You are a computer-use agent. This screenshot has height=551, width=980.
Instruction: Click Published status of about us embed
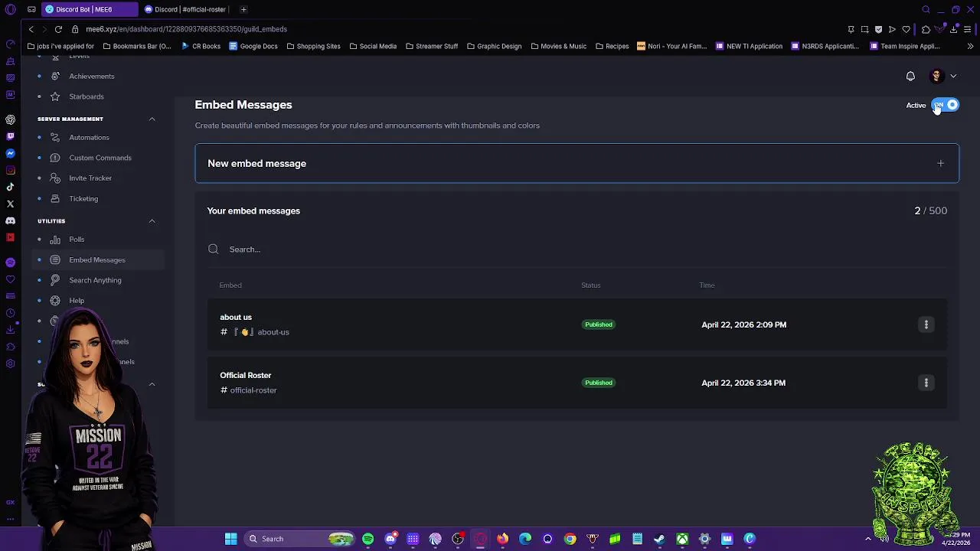point(598,324)
